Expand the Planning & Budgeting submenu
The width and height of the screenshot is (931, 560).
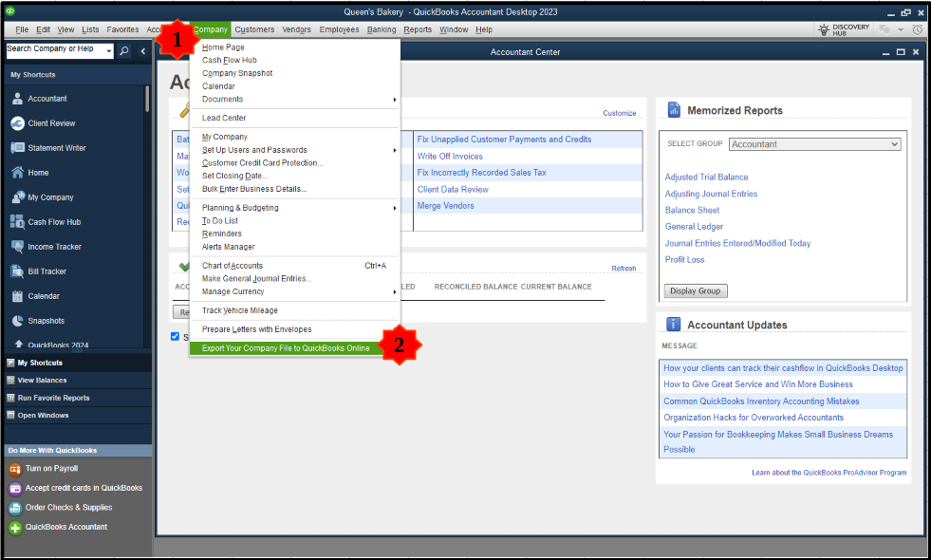(394, 209)
